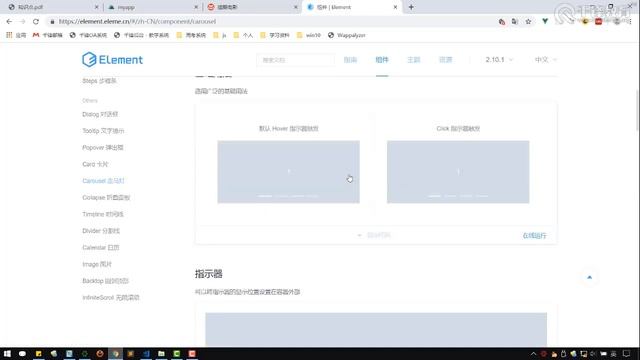Switch to the myapp browser tab
The image size is (640, 360).
click(x=151, y=7)
